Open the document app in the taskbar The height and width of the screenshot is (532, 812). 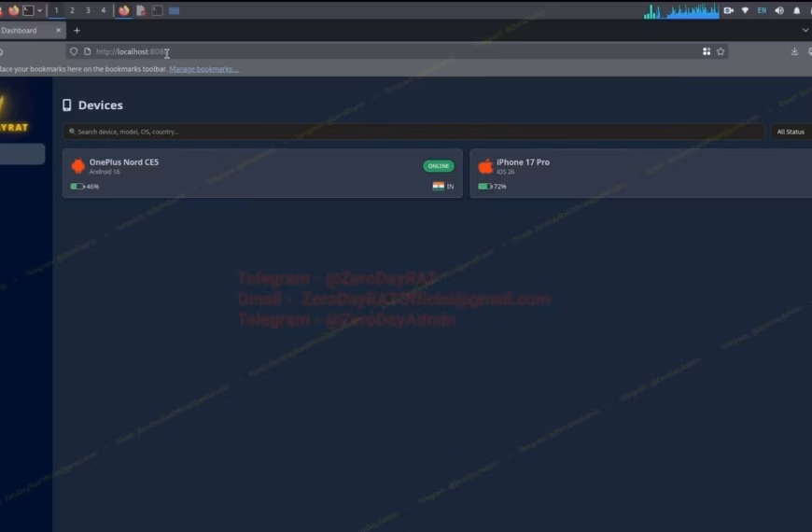[141, 10]
